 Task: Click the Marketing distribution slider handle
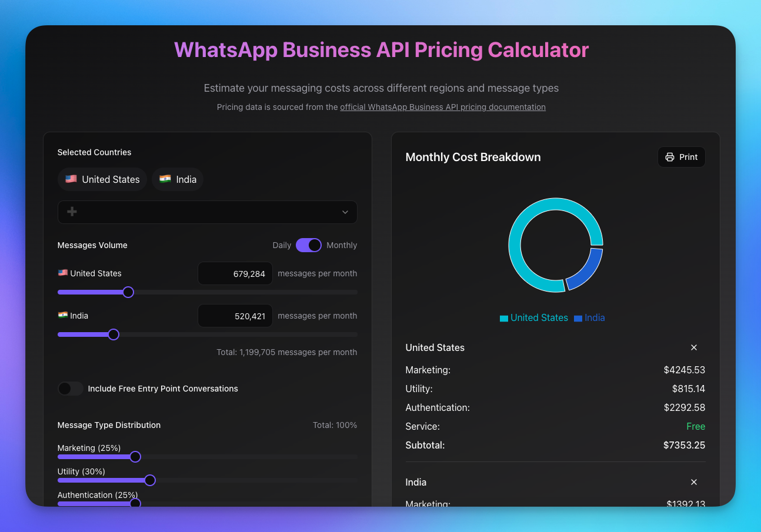coord(135,457)
